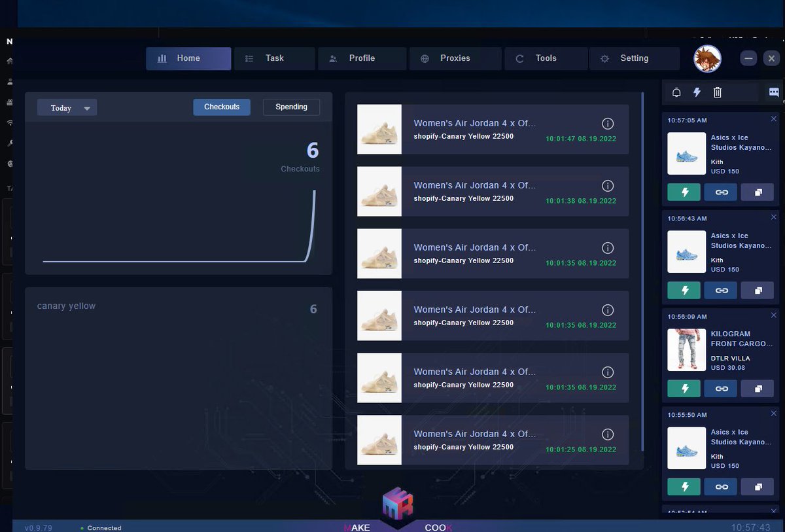Click the trash icon to clear monitor feed
The height and width of the screenshot is (532, 785).
click(718, 93)
